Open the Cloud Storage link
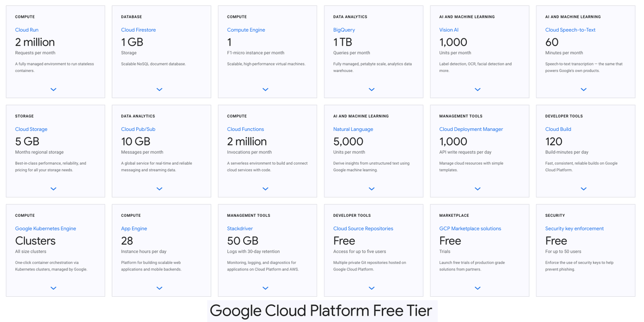The width and height of the screenshot is (644, 322). point(31,129)
